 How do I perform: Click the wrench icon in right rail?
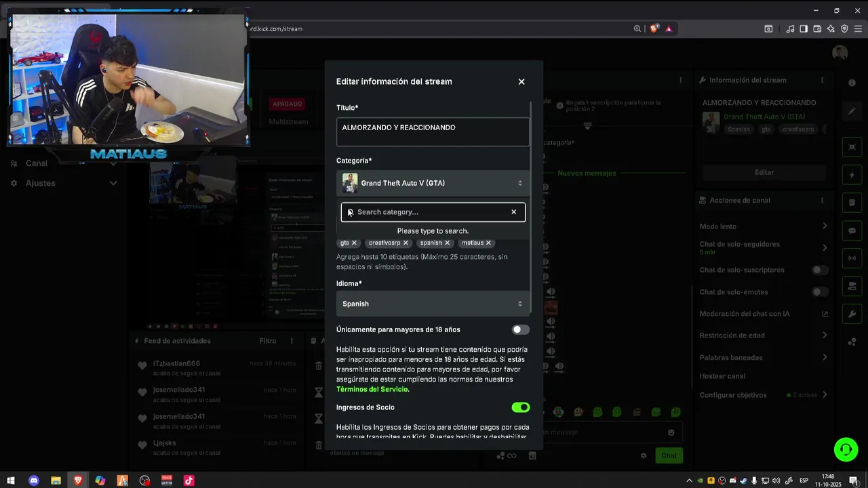[852, 314]
